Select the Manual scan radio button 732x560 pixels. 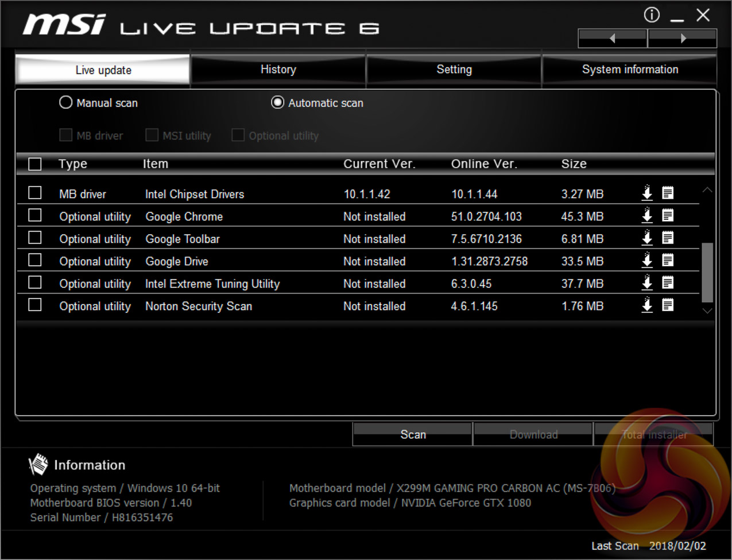point(66,102)
